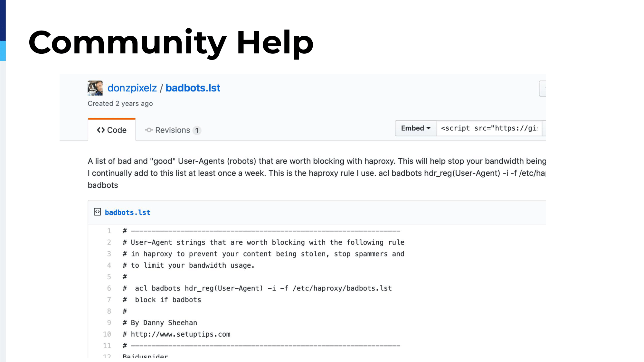Click the file icon next to badbots.lst
Viewport: 644px width, 362px height.
click(97, 212)
